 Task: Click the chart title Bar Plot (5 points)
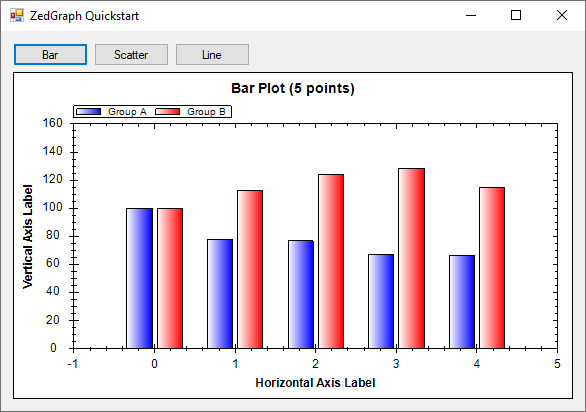point(293,88)
